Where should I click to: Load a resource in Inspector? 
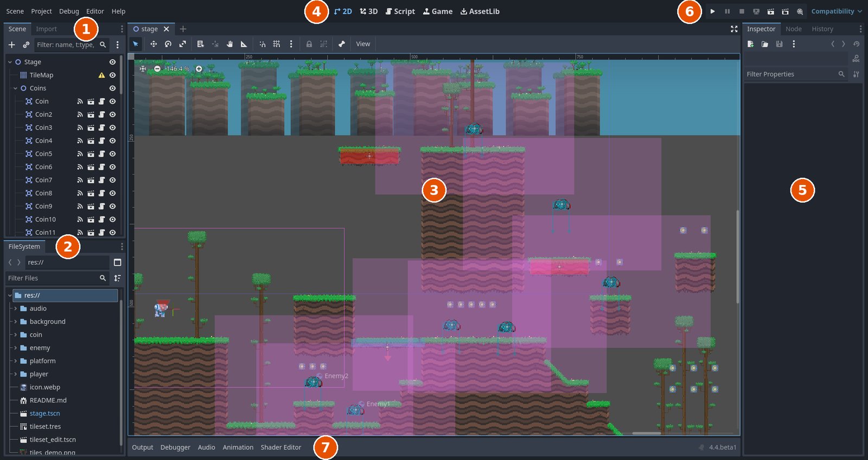click(765, 44)
